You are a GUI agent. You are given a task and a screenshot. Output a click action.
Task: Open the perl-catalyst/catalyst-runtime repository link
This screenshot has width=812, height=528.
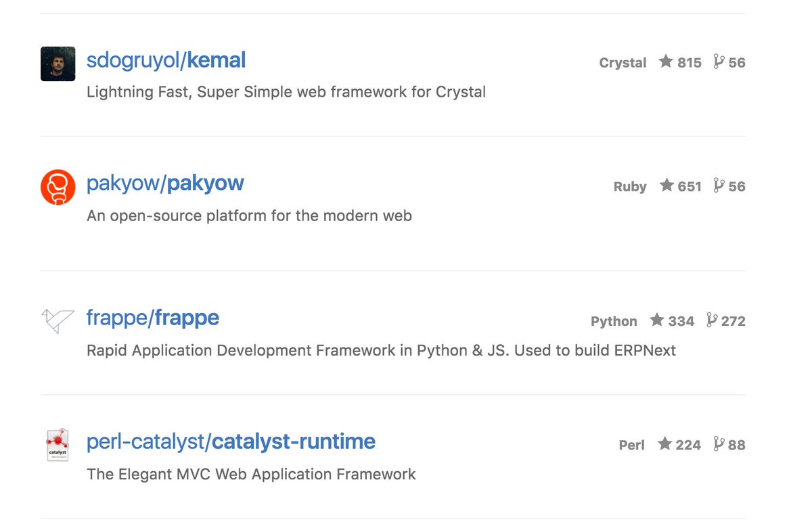click(x=231, y=442)
